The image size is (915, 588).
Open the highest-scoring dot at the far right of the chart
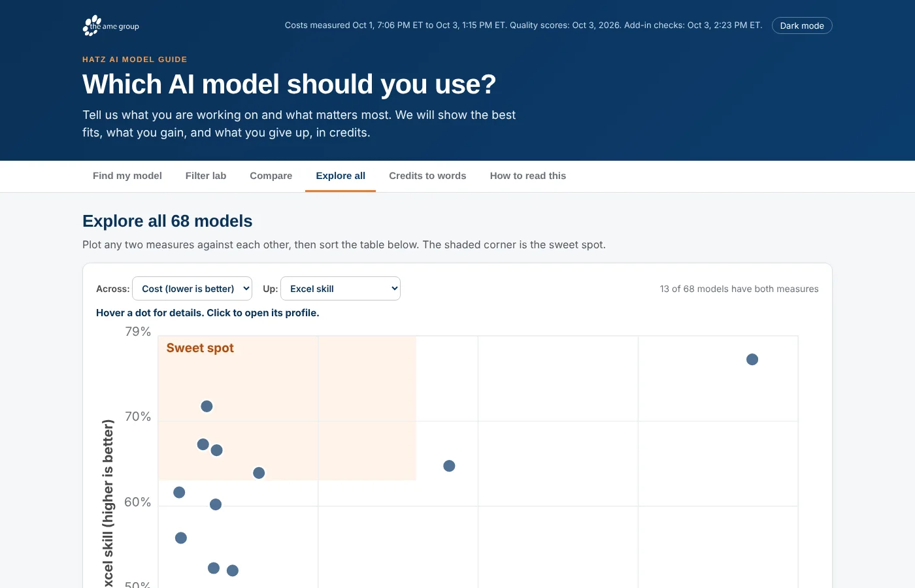(752, 359)
